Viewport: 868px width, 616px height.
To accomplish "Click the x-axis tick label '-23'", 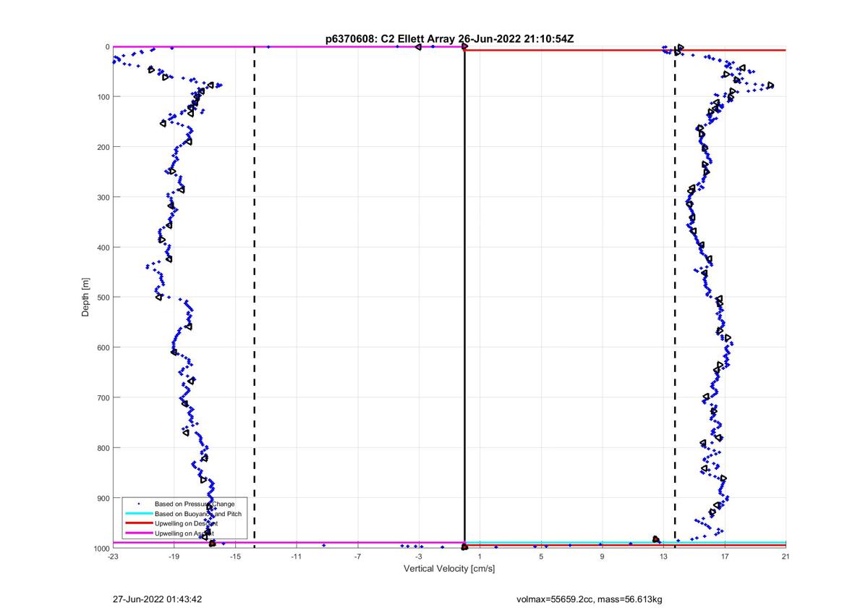I will click(113, 557).
